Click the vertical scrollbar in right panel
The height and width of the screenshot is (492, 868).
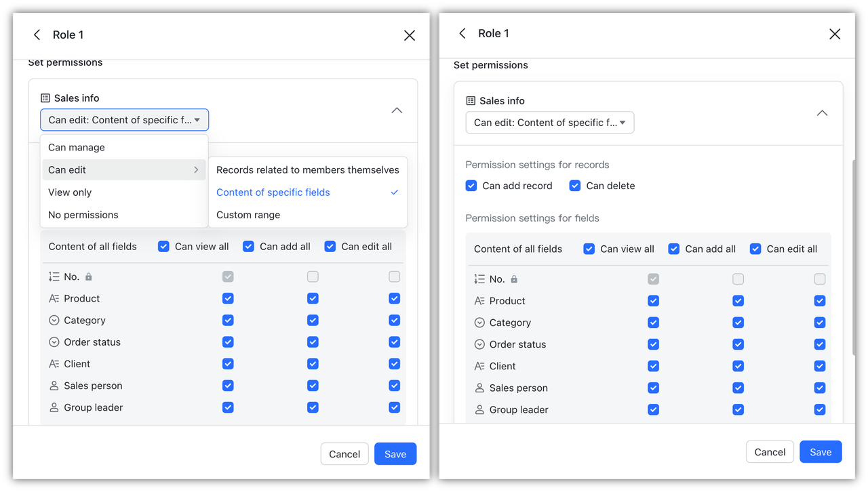tap(853, 258)
